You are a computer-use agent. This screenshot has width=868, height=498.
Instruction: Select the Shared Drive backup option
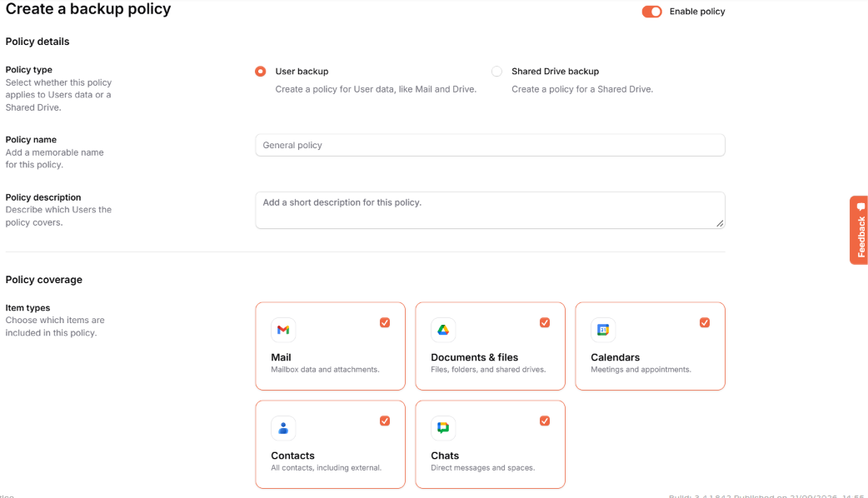point(496,72)
